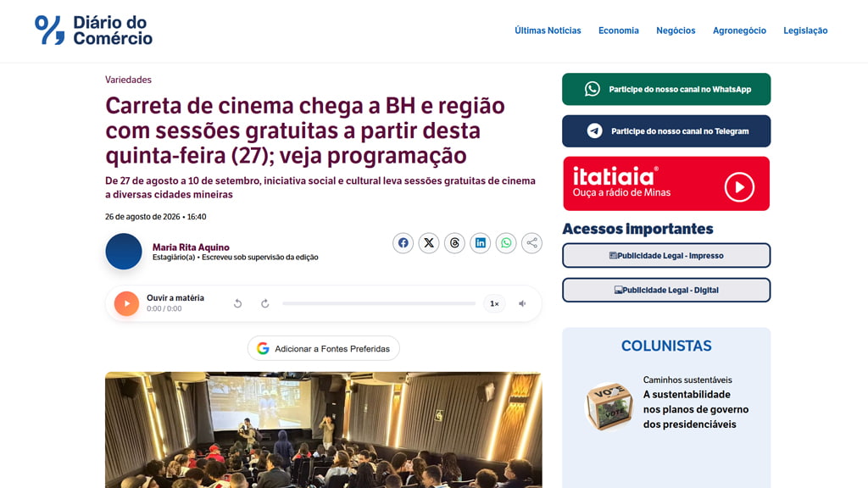Mute the audio player volume
Screen dimensions: 868x488
(x=522, y=303)
